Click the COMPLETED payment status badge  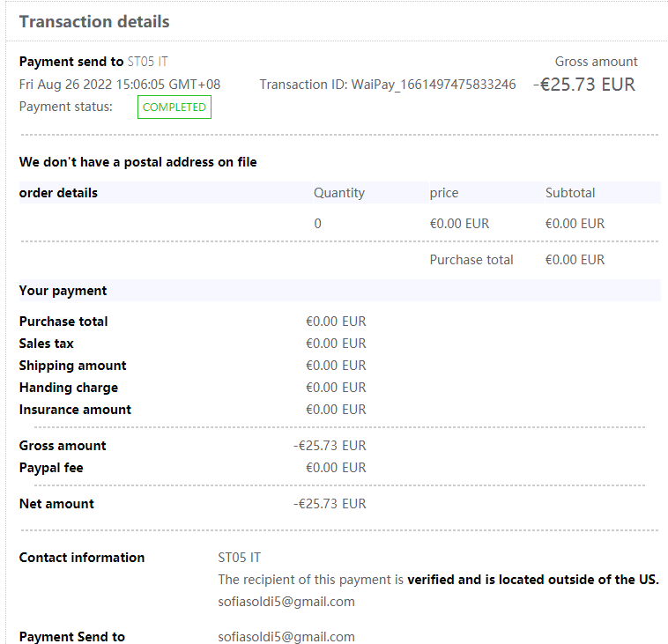pos(174,107)
